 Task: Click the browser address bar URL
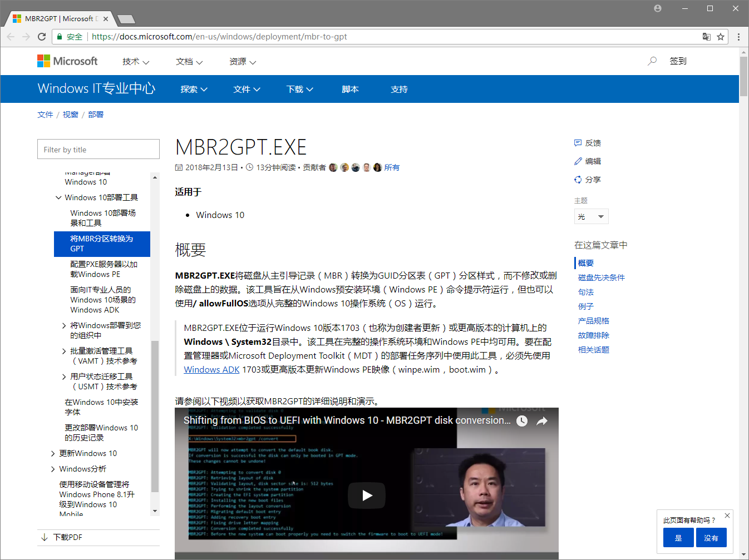(219, 37)
